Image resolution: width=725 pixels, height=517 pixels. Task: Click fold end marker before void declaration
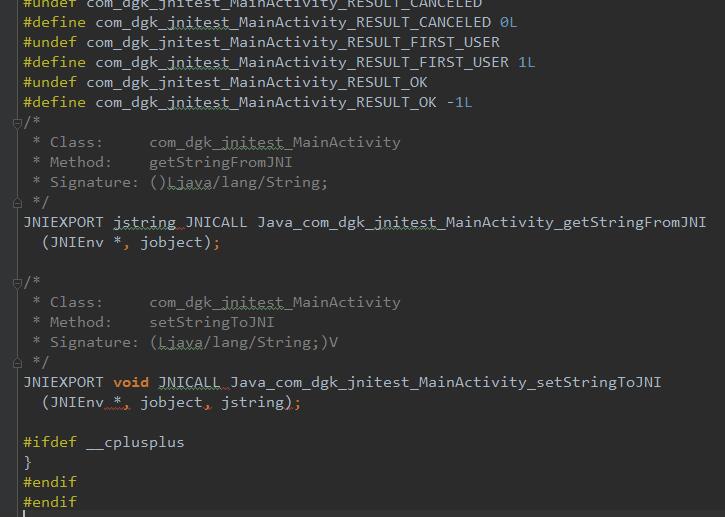click(x=17, y=363)
